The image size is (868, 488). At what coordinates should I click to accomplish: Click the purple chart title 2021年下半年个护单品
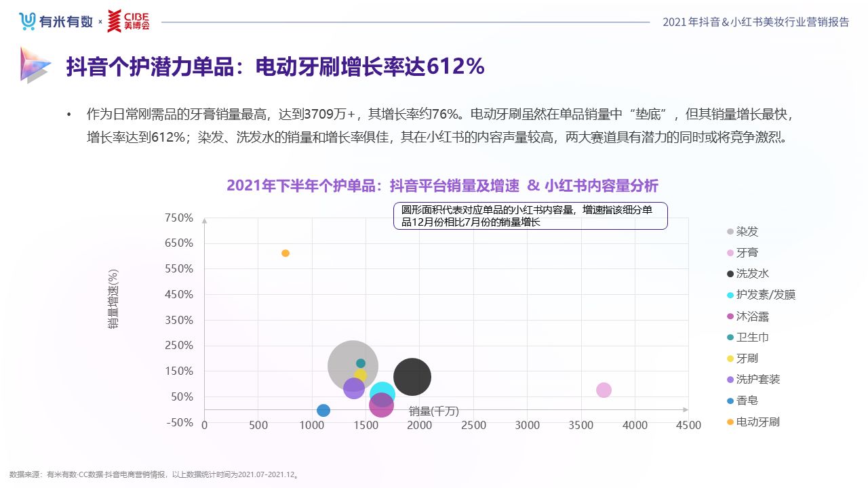coord(442,186)
